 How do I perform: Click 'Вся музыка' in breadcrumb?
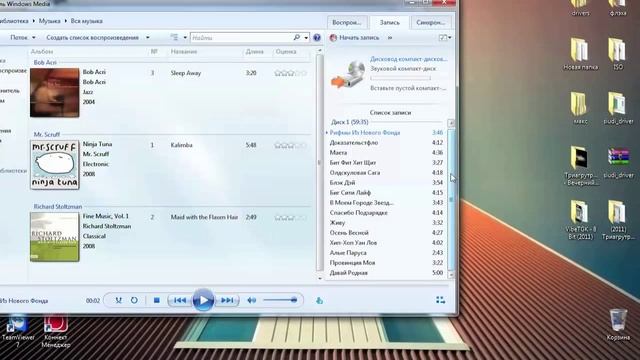[x=87, y=21]
